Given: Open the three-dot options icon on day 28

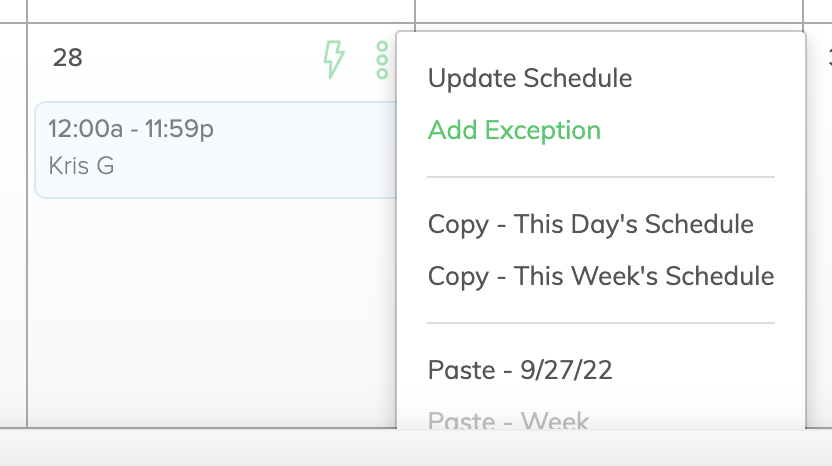Looking at the screenshot, I should point(382,60).
